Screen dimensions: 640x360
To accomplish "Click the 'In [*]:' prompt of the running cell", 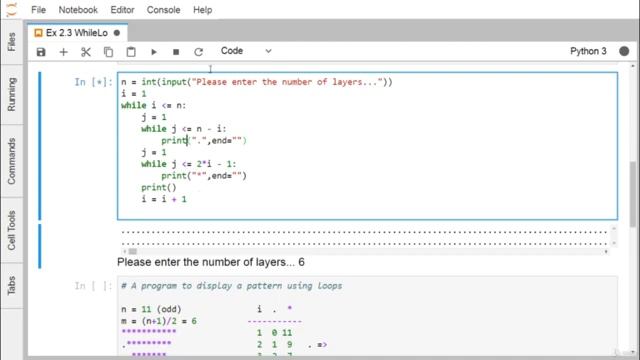I will 93,82.
